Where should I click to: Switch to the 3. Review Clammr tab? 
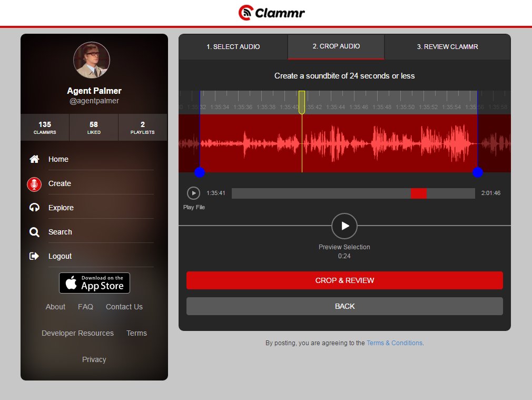tap(448, 47)
